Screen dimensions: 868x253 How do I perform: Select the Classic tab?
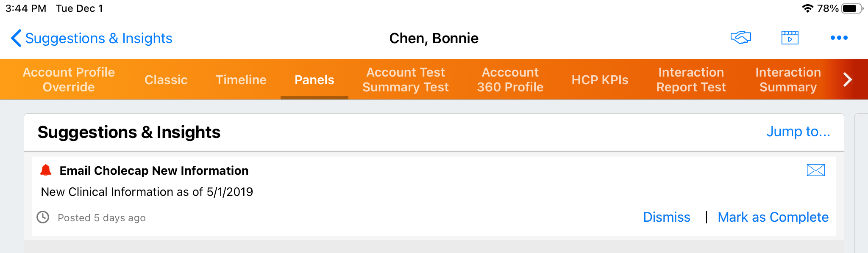point(166,80)
